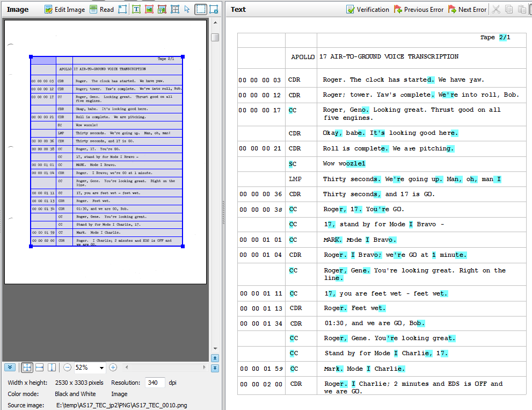Toggle the Draw Recognition Area tool
532x410 pixels.
point(201,10)
